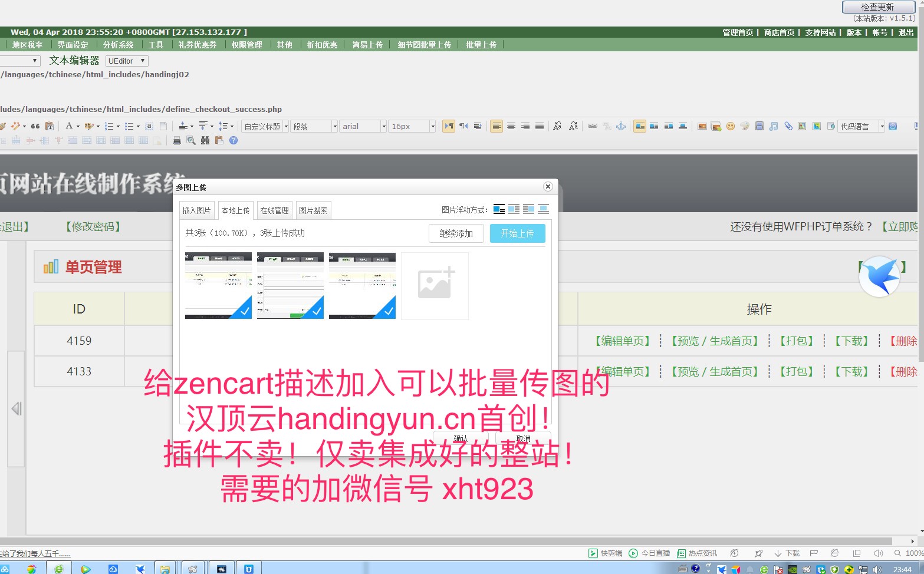924x574 pixels.
Task: Click the 检查更新 button
Action: 878,6
